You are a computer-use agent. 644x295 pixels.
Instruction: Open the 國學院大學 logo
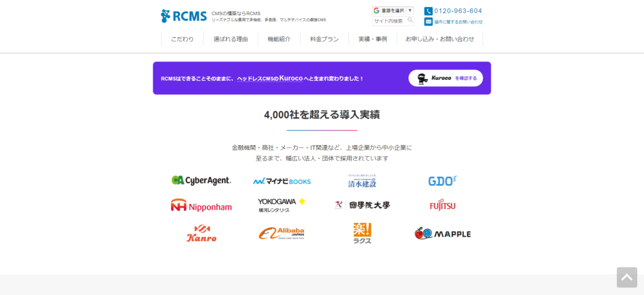363,205
